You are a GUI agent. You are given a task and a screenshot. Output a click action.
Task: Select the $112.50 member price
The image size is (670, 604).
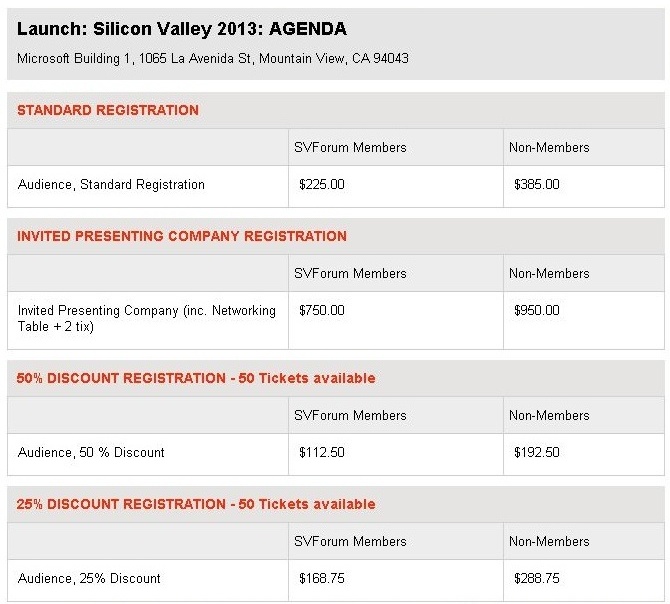pyautogui.click(x=322, y=453)
